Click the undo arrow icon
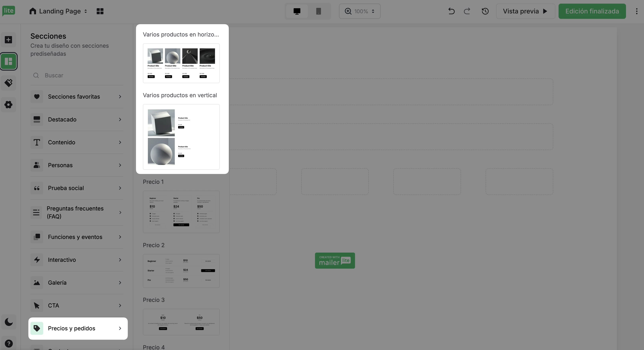 (451, 11)
